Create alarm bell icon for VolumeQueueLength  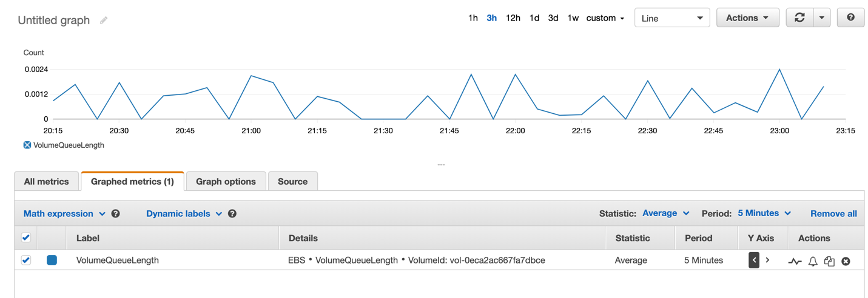[x=813, y=261]
